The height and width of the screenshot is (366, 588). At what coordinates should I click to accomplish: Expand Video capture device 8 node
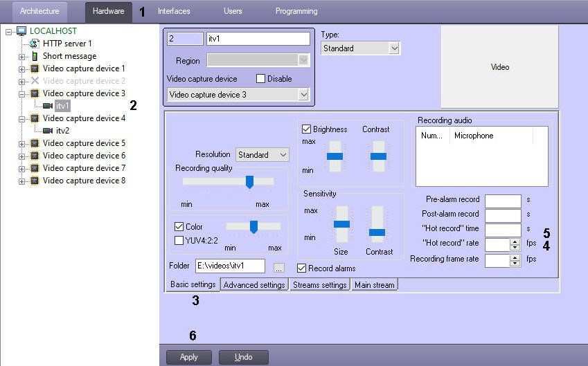(x=21, y=181)
